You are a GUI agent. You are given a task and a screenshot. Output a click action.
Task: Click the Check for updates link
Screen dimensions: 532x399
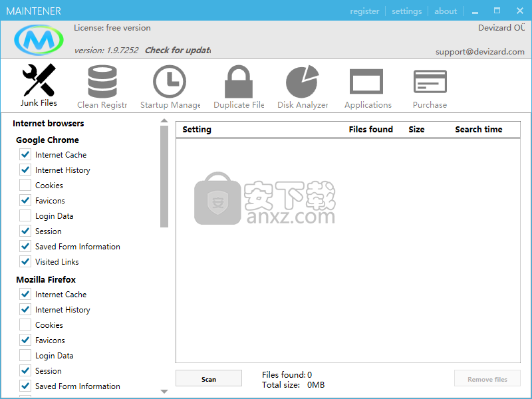pyautogui.click(x=178, y=50)
